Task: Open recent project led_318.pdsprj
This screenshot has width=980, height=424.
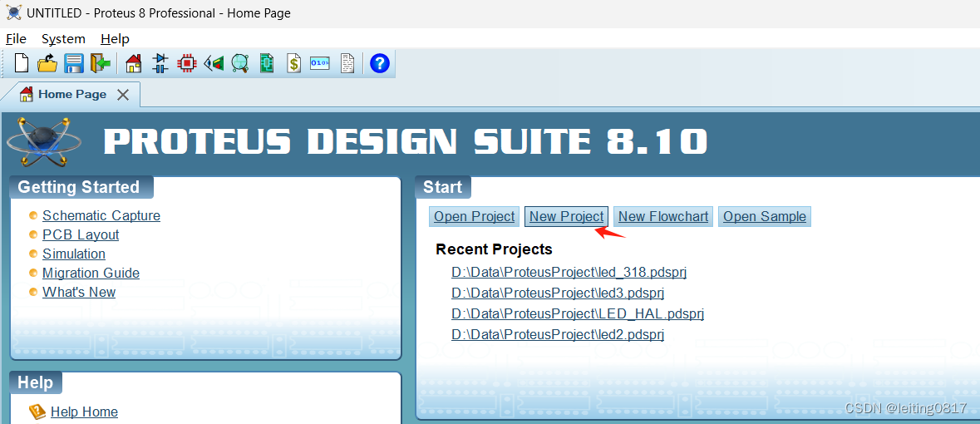Action: (x=569, y=272)
